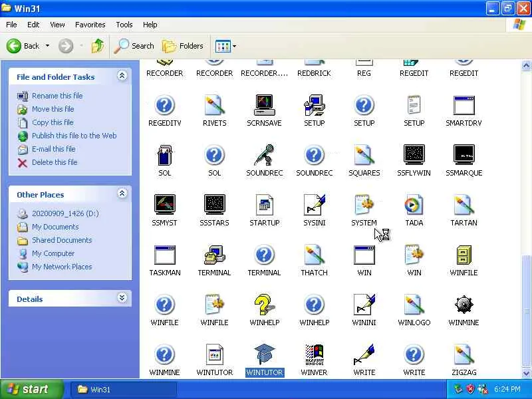The height and width of the screenshot is (399, 532).
Task: Select the WINHELP yellow question mark icon
Action: coord(264,305)
